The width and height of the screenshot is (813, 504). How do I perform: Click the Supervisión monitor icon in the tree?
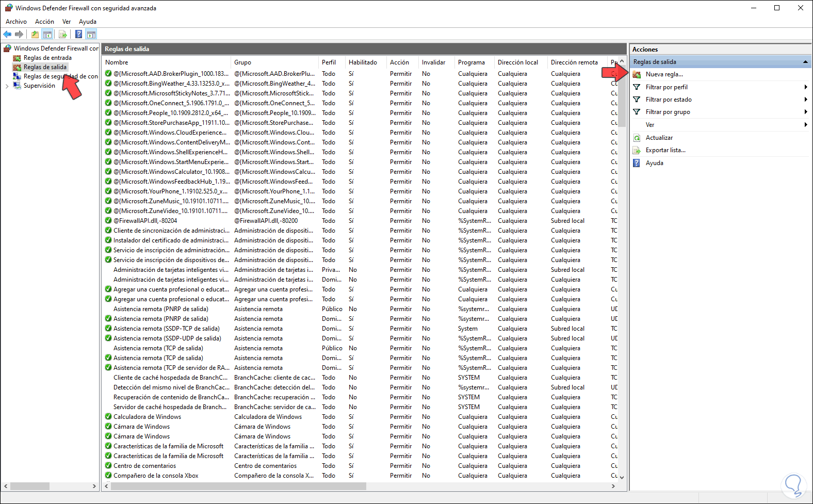click(x=17, y=86)
